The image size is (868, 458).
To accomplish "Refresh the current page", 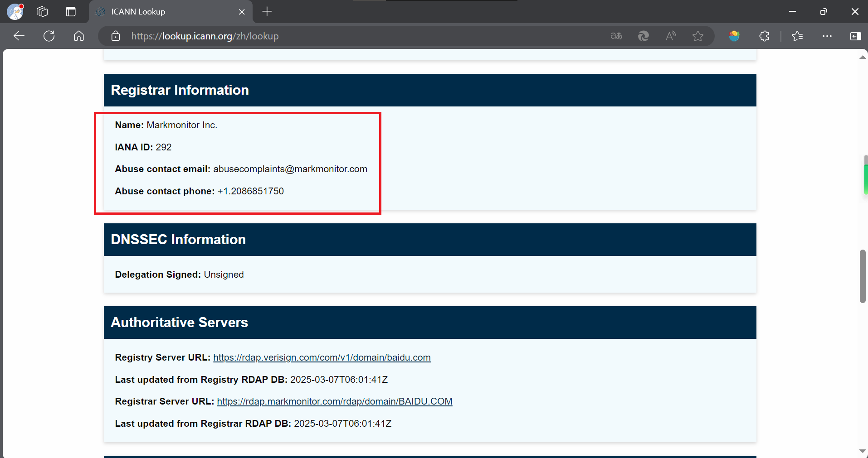I will pyautogui.click(x=49, y=36).
